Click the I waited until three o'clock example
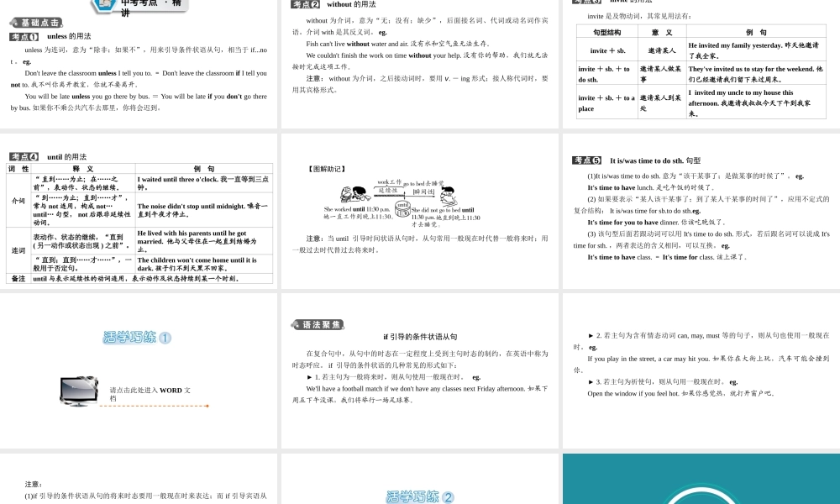 [x=203, y=183]
